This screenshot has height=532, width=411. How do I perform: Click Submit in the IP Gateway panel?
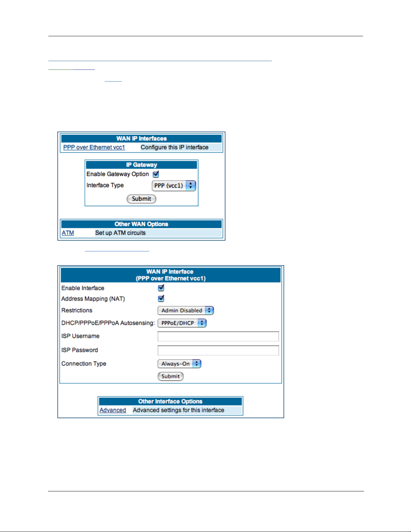point(141,199)
